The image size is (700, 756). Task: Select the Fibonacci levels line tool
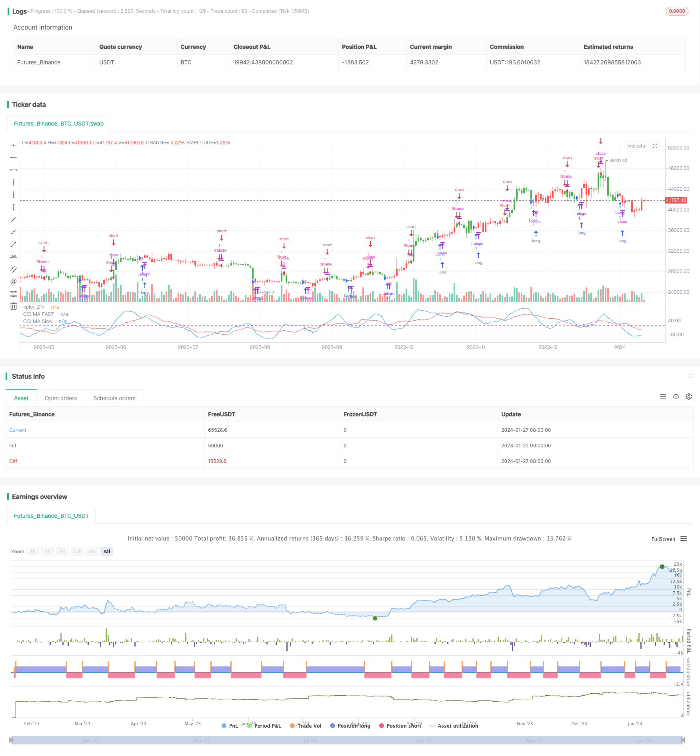[x=14, y=294]
